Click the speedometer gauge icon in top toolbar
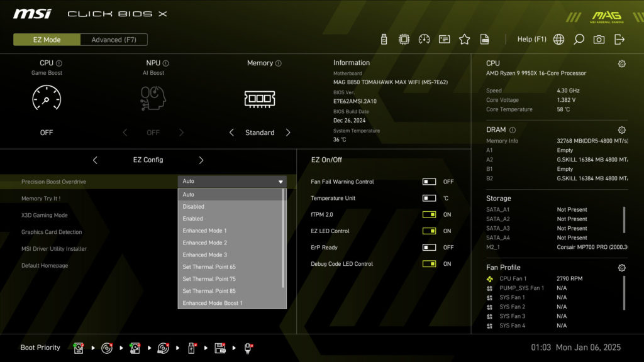Screen dimensions: 644x362 click(424, 39)
